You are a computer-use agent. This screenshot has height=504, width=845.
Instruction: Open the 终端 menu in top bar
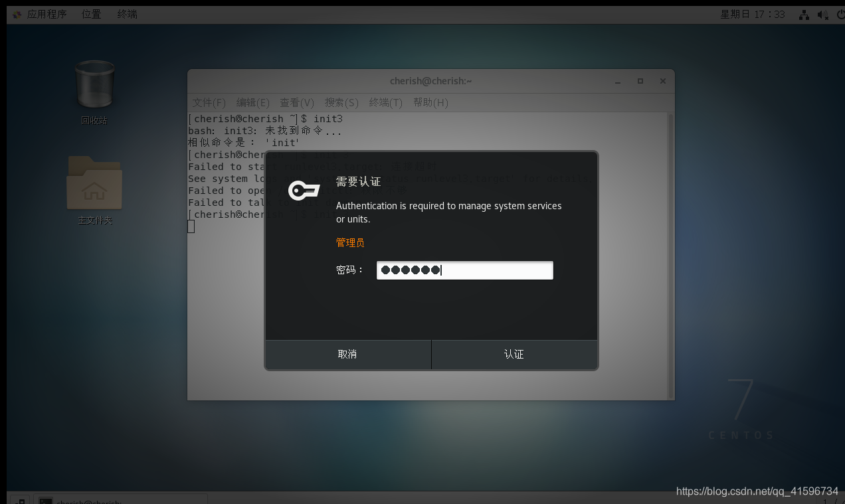click(128, 14)
